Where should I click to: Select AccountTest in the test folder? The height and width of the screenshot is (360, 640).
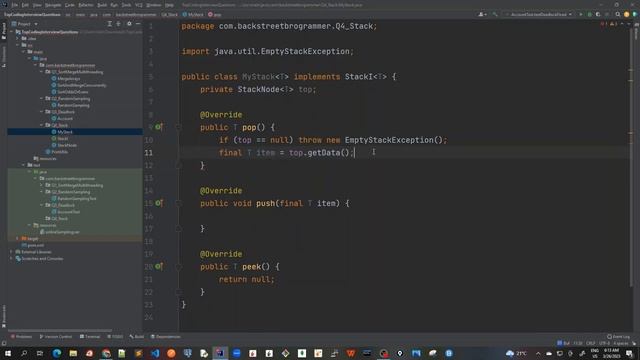click(x=69, y=212)
